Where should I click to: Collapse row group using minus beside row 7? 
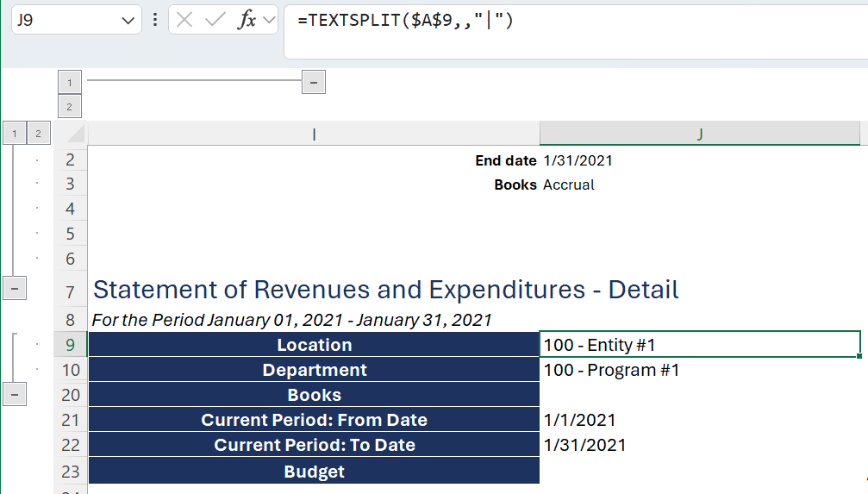[14, 289]
